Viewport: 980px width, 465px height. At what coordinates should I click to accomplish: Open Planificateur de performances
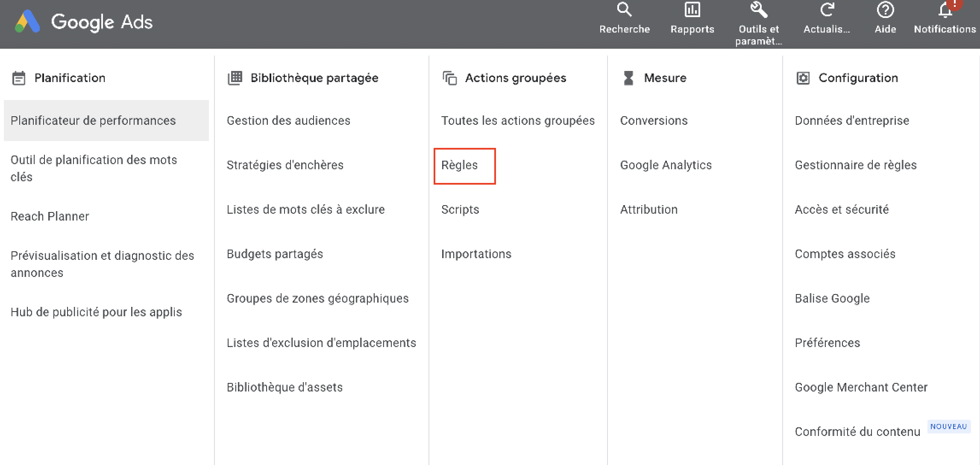point(93,121)
